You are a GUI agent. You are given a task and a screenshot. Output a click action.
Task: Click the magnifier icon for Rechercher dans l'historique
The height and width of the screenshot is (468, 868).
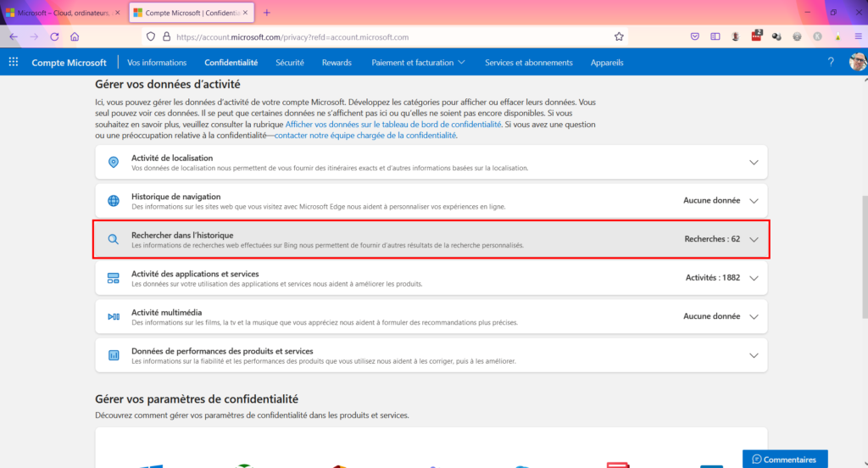coord(114,239)
